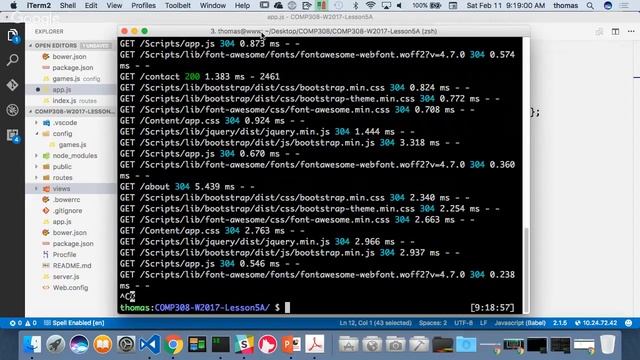Open bower.json in the Open Editors list
The height and width of the screenshot is (360, 640).
tap(69, 57)
